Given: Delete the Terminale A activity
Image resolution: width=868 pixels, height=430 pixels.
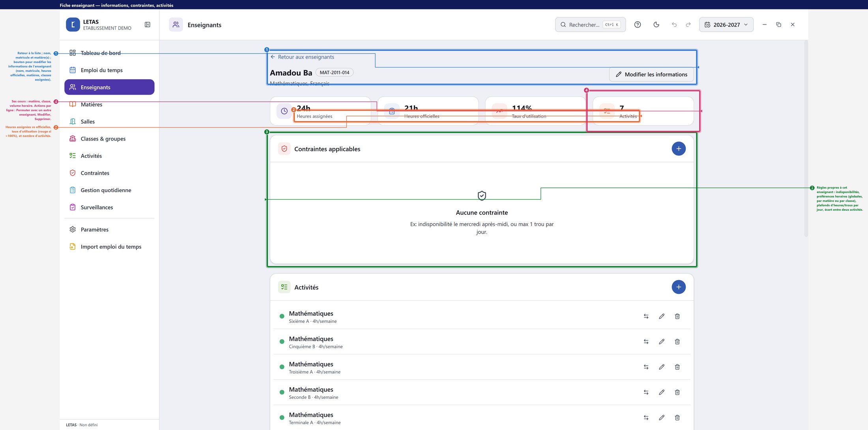Looking at the screenshot, I should pos(677,417).
